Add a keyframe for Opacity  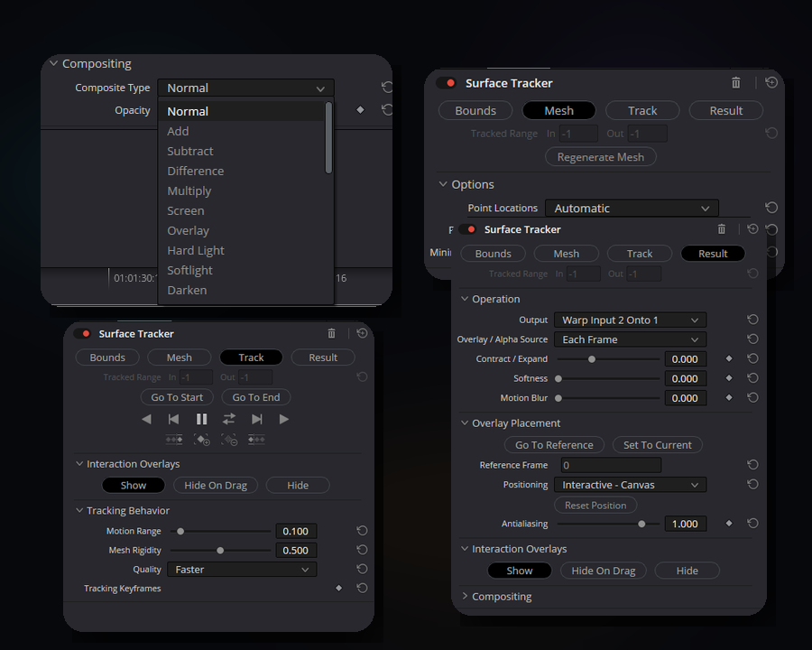[x=360, y=110]
